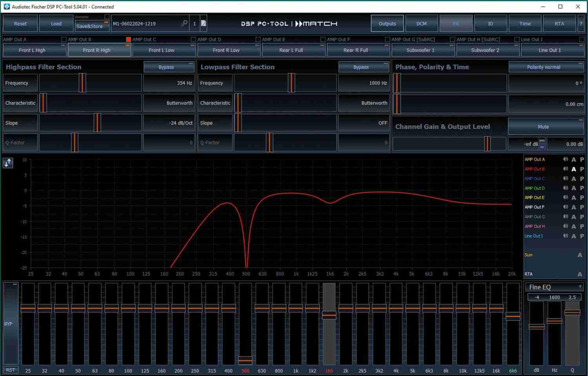Click the BYP equalizer bypass button
The height and width of the screenshot is (376, 588).
click(x=11, y=324)
